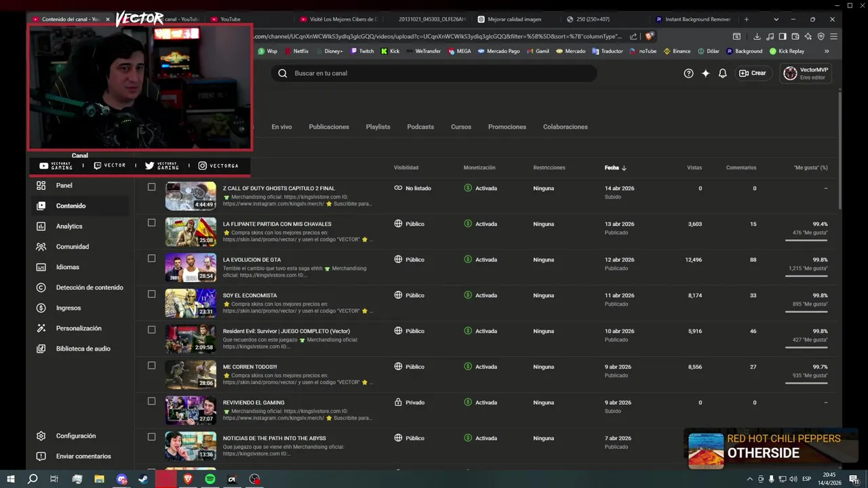
Task: Click Enviar comentarios feedback icon
Action: [41, 456]
